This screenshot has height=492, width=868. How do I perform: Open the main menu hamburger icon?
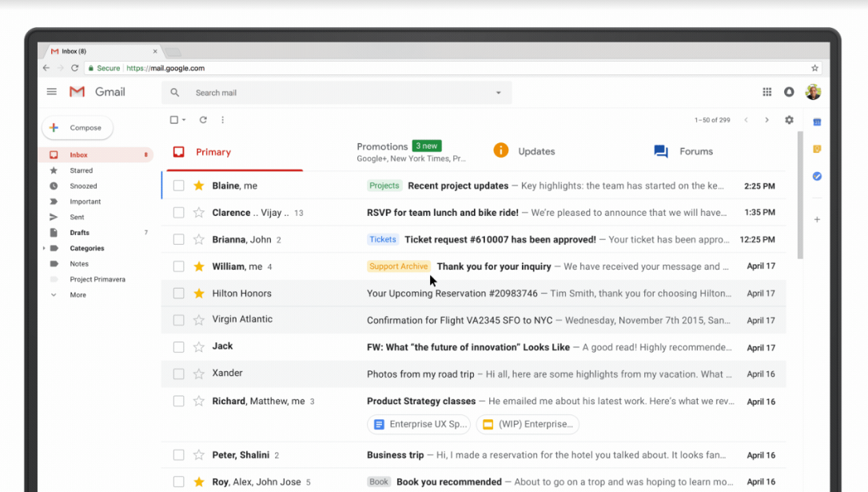[x=51, y=92]
